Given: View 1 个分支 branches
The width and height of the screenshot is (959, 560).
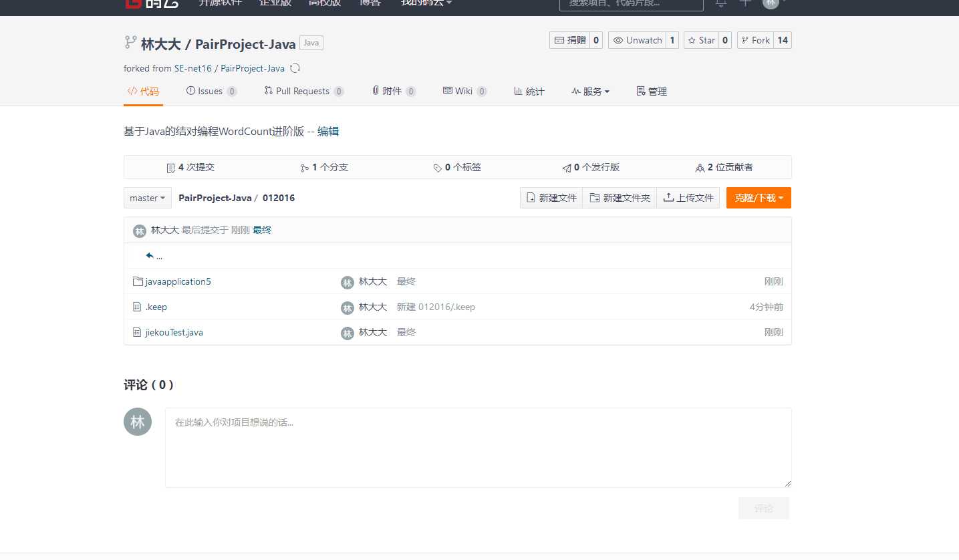Looking at the screenshot, I should click(324, 167).
